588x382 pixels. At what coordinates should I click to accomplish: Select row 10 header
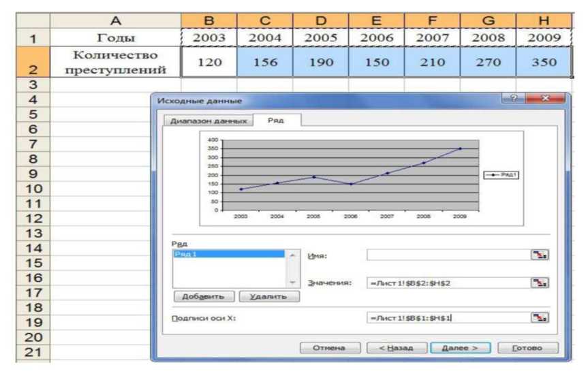click(x=33, y=189)
